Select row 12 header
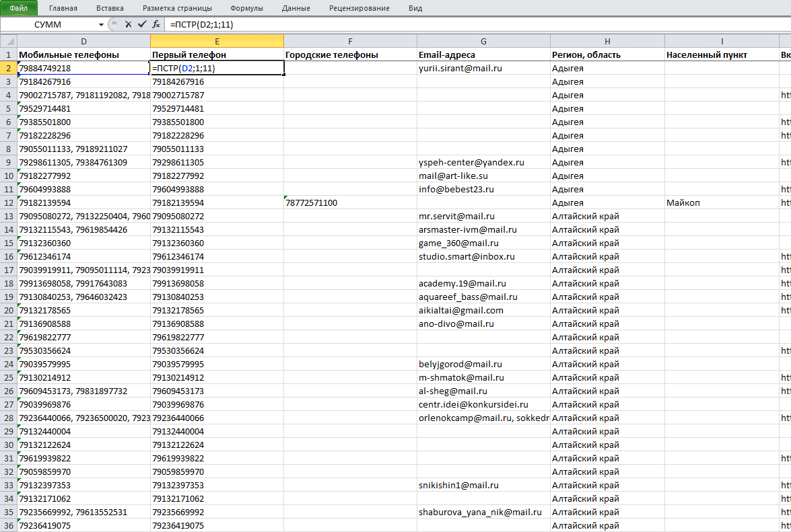Image resolution: width=791 pixels, height=532 pixels. tap(9, 202)
